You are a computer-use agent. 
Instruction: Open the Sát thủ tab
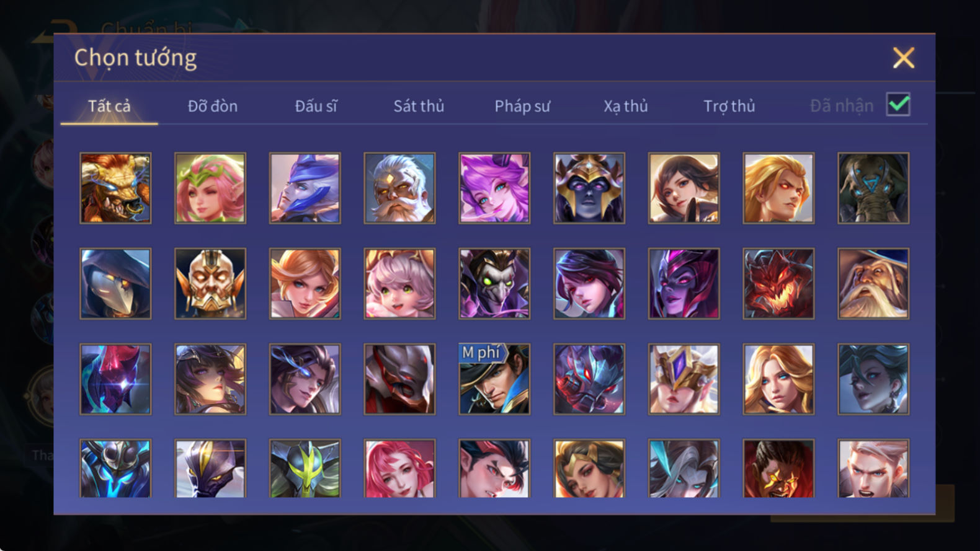(x=419, y=106)
